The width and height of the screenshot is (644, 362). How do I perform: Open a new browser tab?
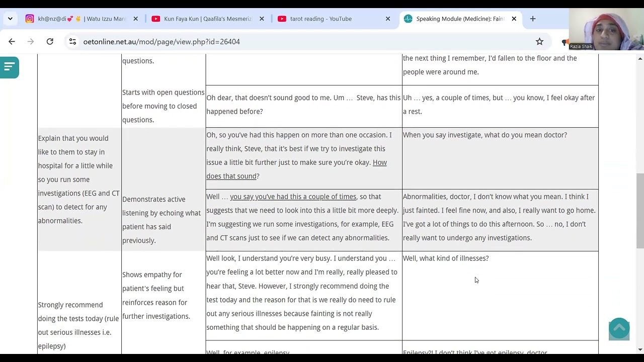pyautogui.click(x=533, y=19)
